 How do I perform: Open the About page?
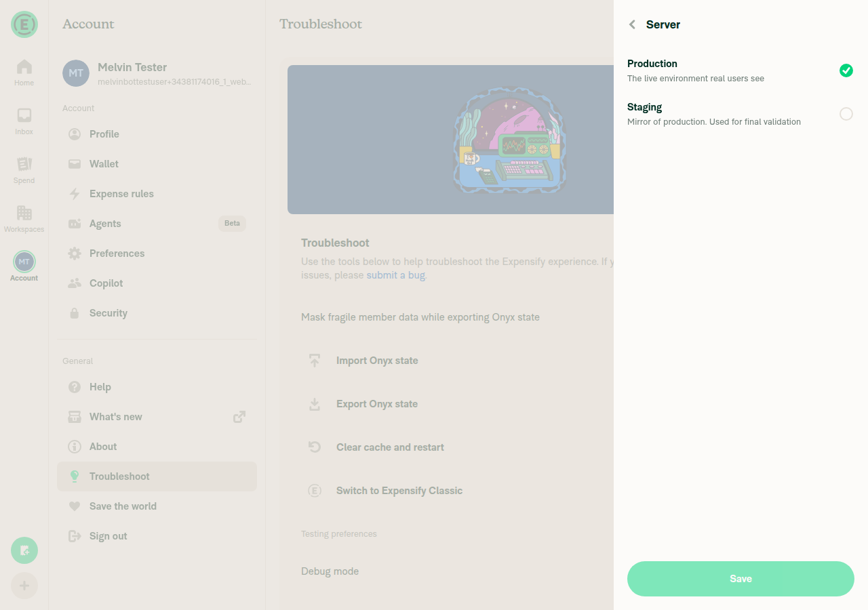pyautogui.click(x=157, y=447)
